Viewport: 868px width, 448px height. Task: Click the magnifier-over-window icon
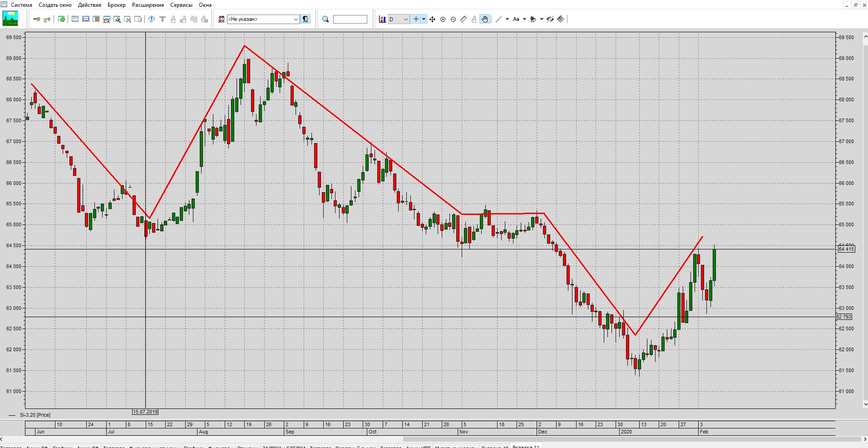[117, 19]
